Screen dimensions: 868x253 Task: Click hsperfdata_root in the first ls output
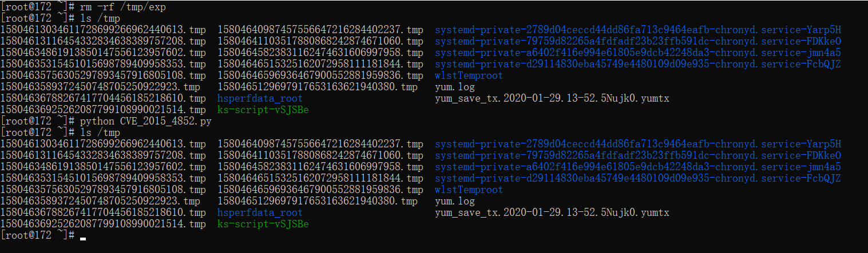point(260,98)
